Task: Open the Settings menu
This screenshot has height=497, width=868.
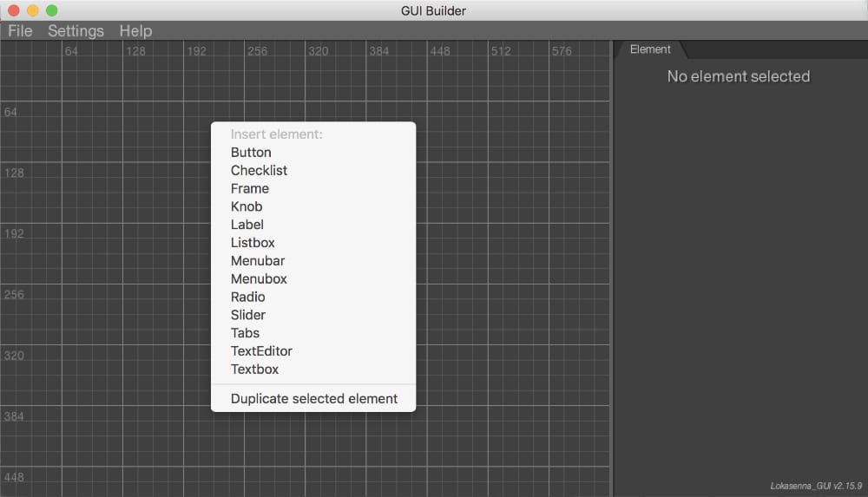Action: (x=76, y=31)
